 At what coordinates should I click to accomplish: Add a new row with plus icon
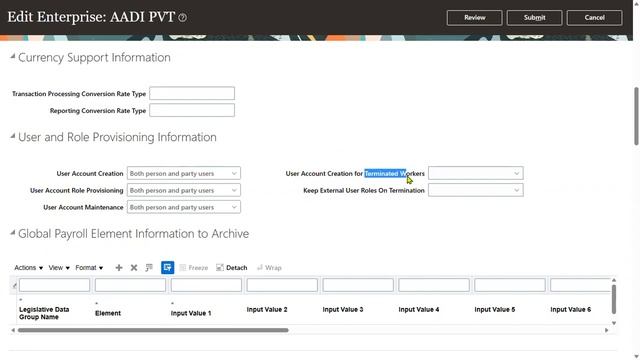[119, 268]
